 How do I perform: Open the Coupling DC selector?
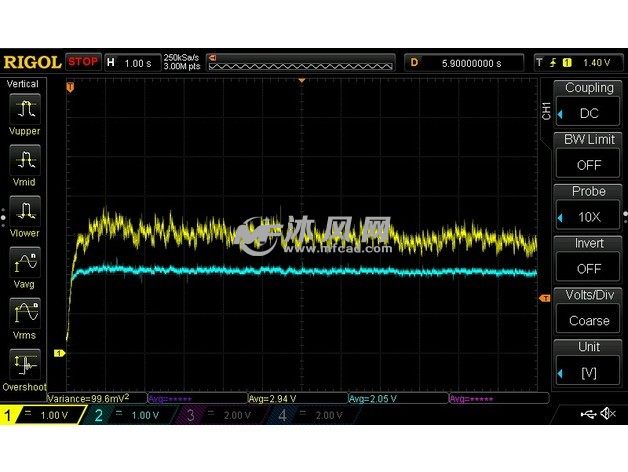589,103
